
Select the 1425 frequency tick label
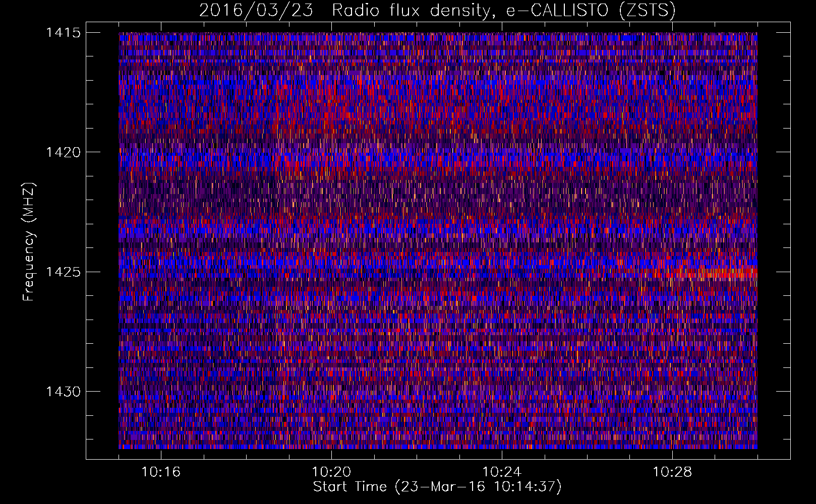[x=63, y=272]
